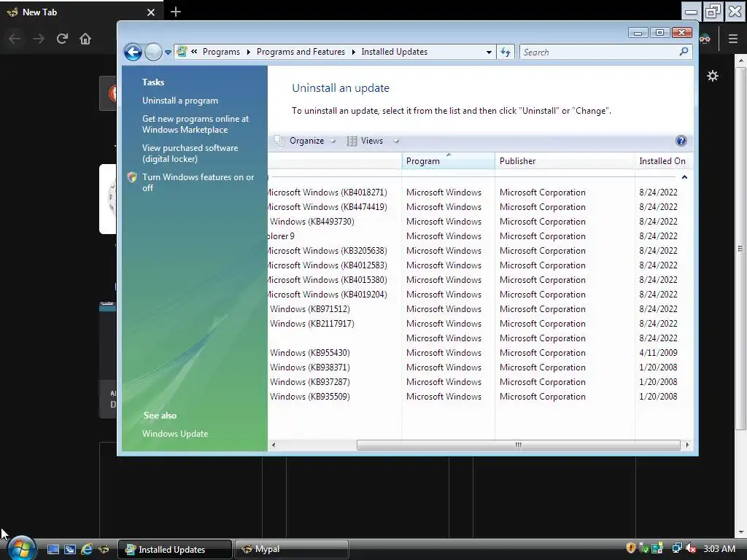Click Switch between windows in Quick Launch
Image resolution: width=747 pixels, height=560 pixels.
point(69,550)
